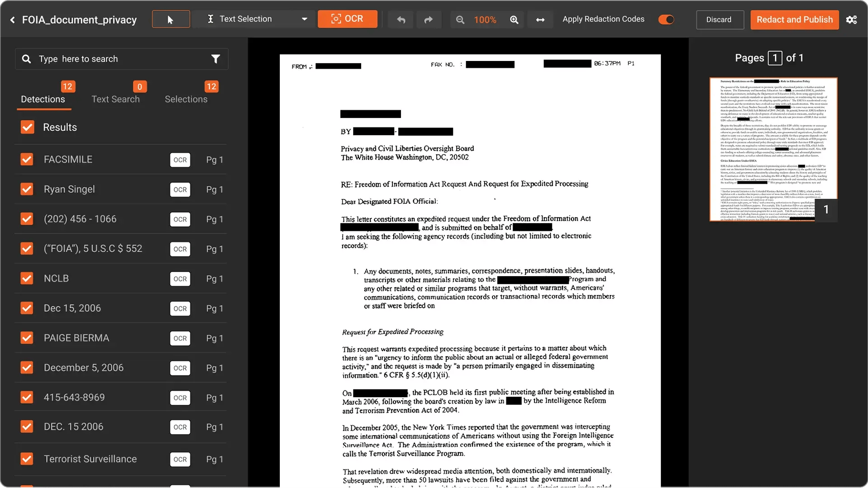This screenshot has width=868, height=488.
Task: Zoom in with the plus magnifier
Action: (514, 20)
